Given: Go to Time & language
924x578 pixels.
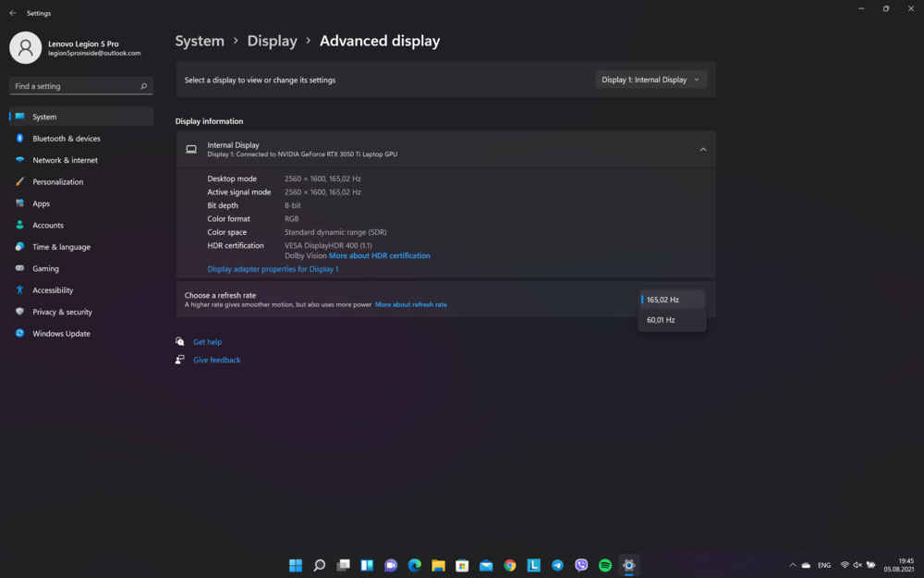Looking at the screenshot, I should (x=81, y=247).
